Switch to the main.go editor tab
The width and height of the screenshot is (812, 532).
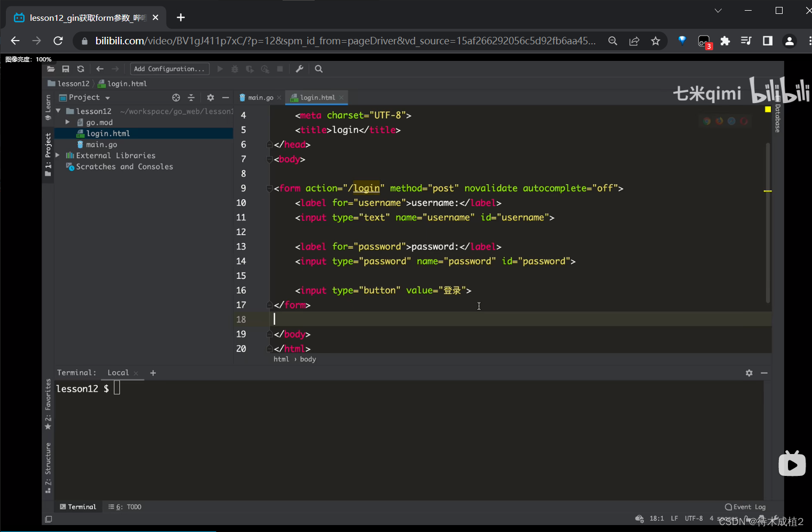[260, 98]
